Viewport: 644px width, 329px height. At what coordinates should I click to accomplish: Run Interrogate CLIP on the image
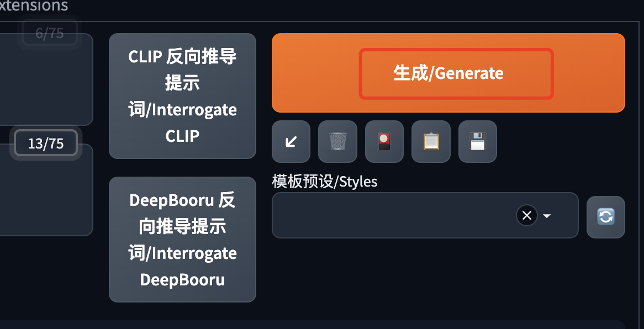[x=182, y=95]
